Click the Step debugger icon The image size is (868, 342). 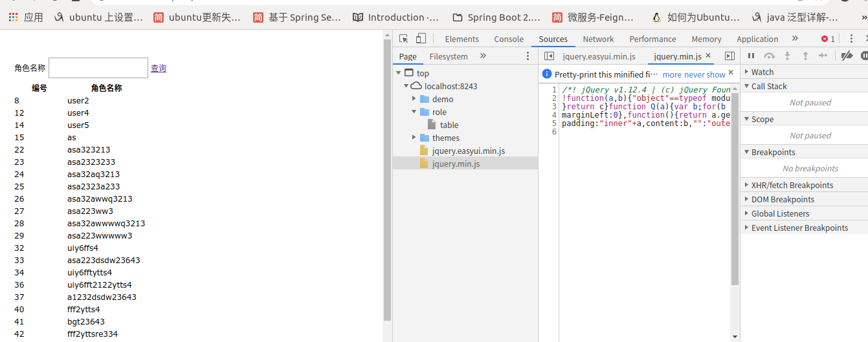pos(823,56)
